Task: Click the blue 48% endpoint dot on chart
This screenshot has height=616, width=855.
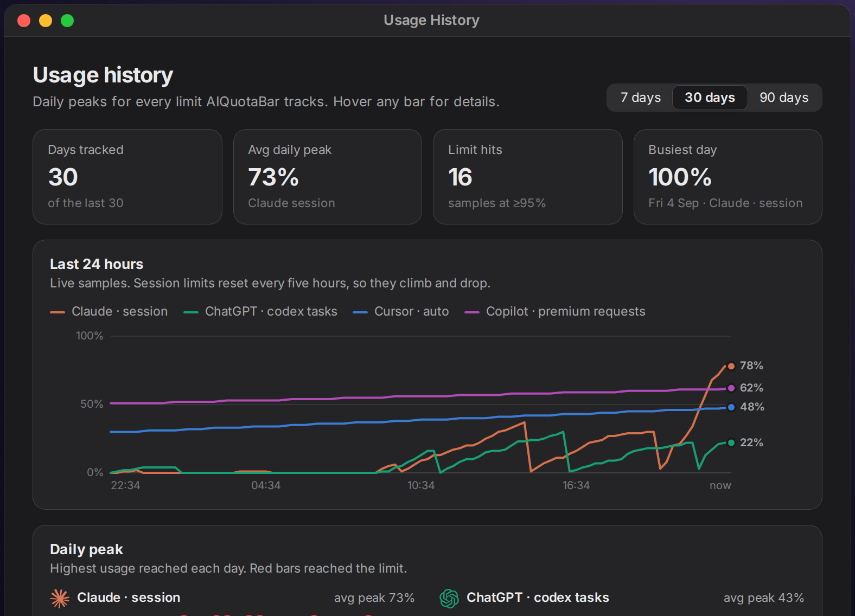Action: coord(731,407)
